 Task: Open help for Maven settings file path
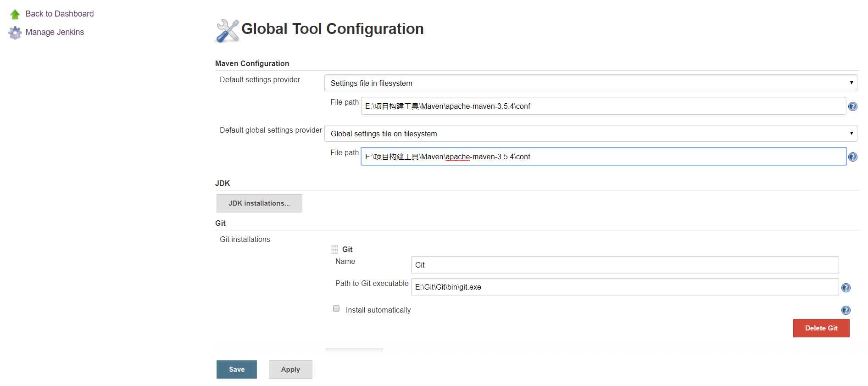click(852, 106)
